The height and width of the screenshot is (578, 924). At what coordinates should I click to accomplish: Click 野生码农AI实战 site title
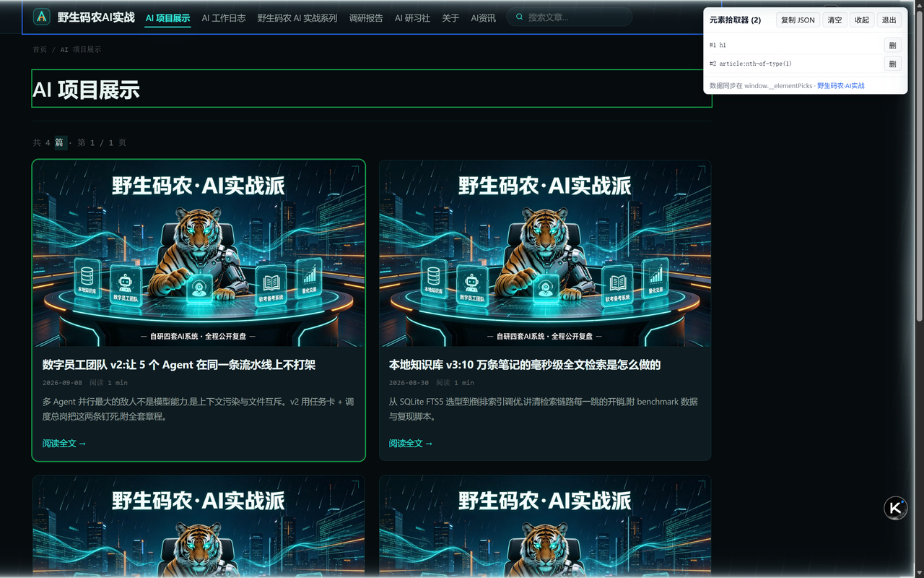[96, 17]
